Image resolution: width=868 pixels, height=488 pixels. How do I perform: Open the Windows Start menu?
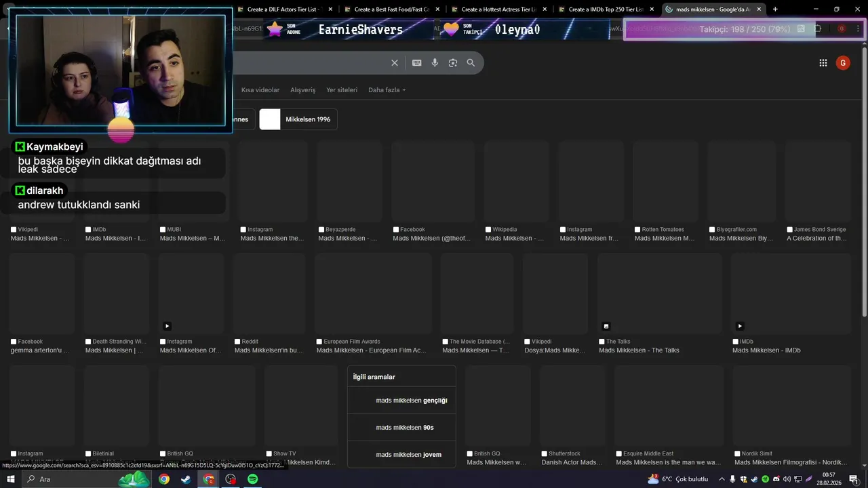pos(10,479)
